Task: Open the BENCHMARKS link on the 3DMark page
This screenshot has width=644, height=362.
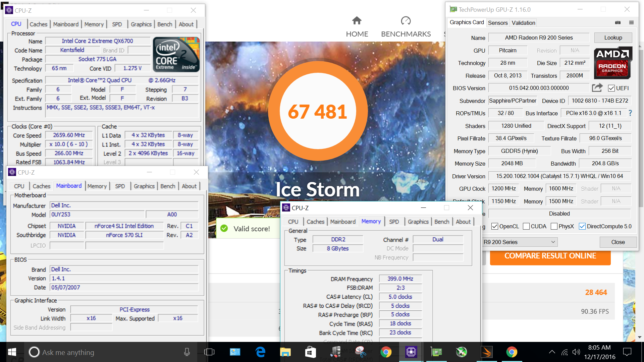Action: coord(406,34)
